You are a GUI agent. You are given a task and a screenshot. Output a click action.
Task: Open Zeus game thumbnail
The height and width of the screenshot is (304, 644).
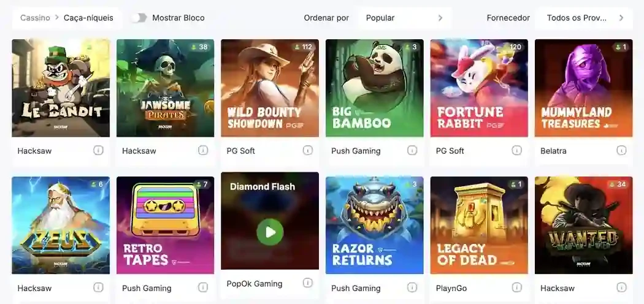pos(61,225)
